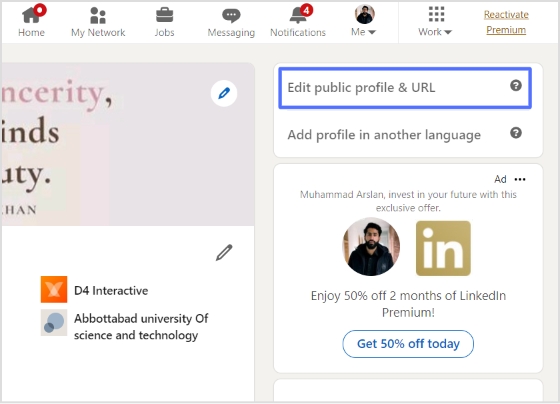
Task: Click the Abbottabad university logo icon
Action: pos(54,323)
